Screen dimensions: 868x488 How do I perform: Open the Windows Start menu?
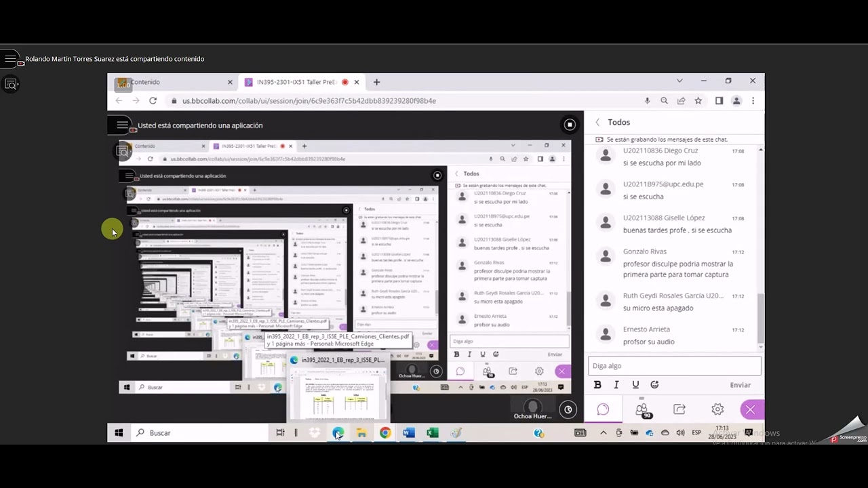[119, 432]
